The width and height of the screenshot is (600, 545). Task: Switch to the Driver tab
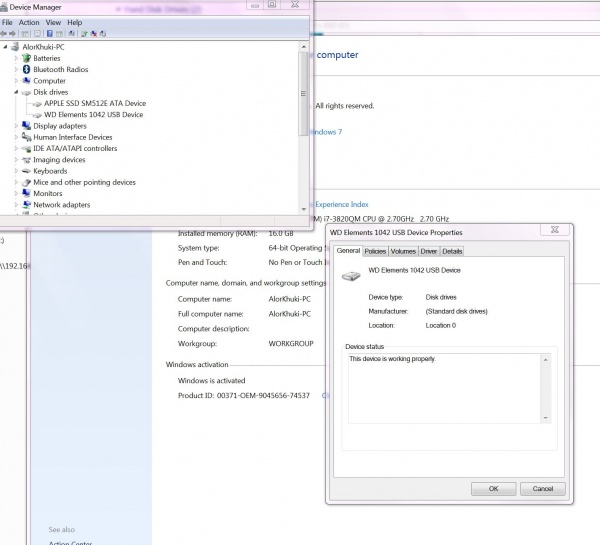click(x=429, y=251)
